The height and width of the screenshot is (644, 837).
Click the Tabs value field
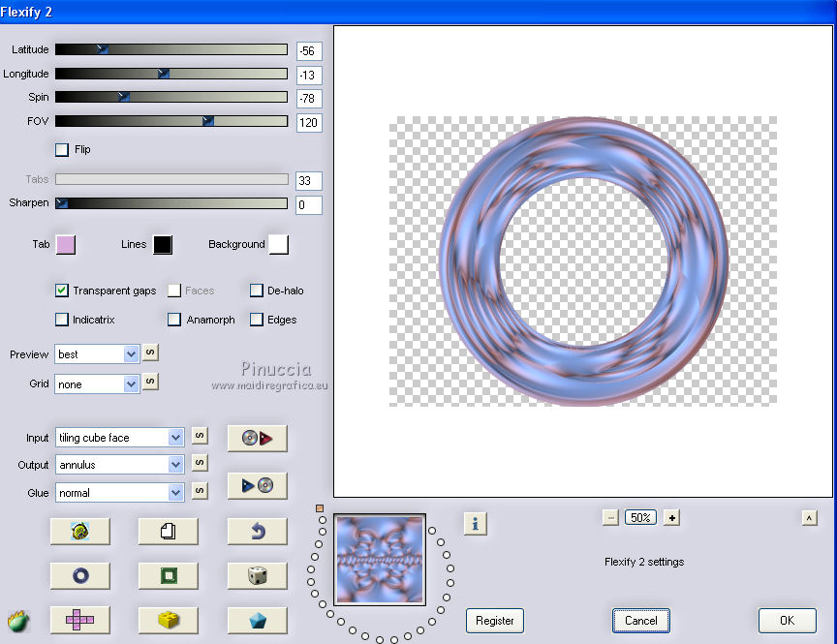point(309,181)
